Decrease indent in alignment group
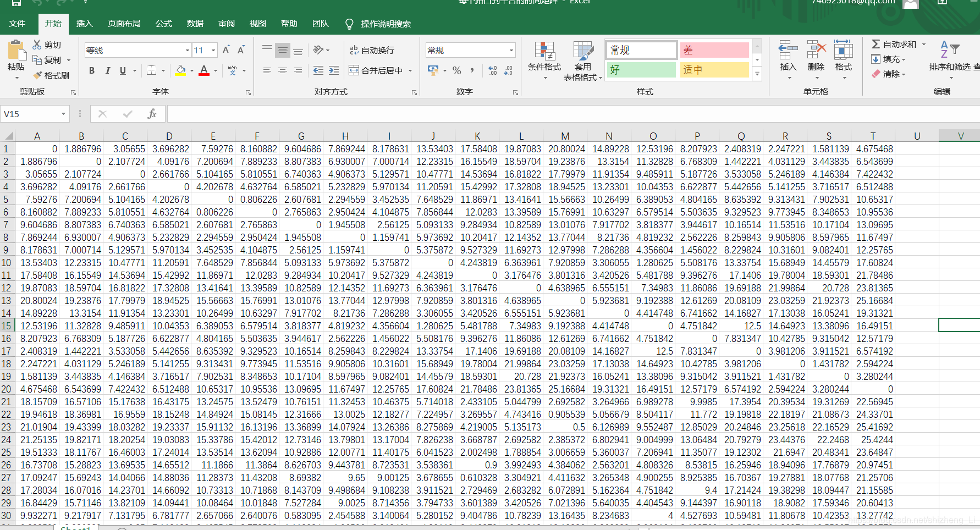The width and height of the screenshot is (980, 530). (x=318, y=70)
